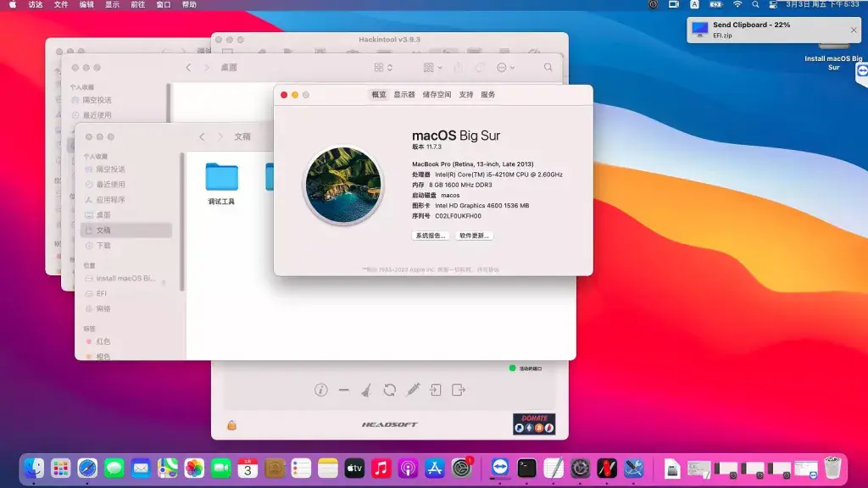868x488 pixels.
Task: Open System Preferences with badge in Dock
Action: pos(461,469)
